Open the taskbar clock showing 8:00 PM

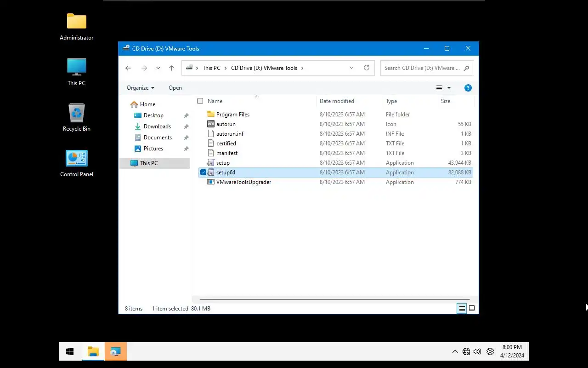click(512, 351)
